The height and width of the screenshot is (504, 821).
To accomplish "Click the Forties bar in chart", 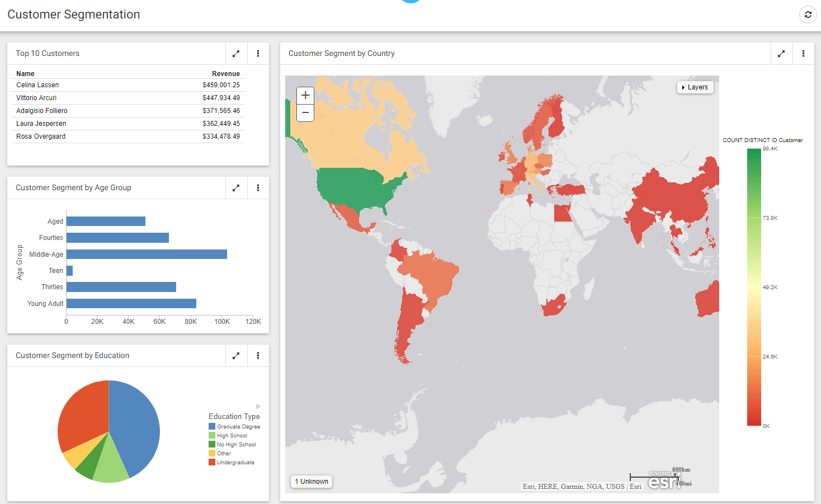I will point(117,238).
